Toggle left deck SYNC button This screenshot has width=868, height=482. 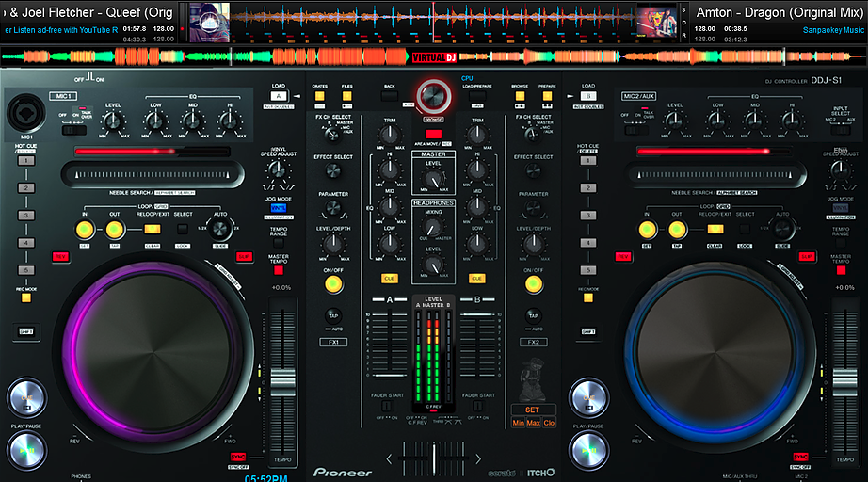[x=238, y=458]
